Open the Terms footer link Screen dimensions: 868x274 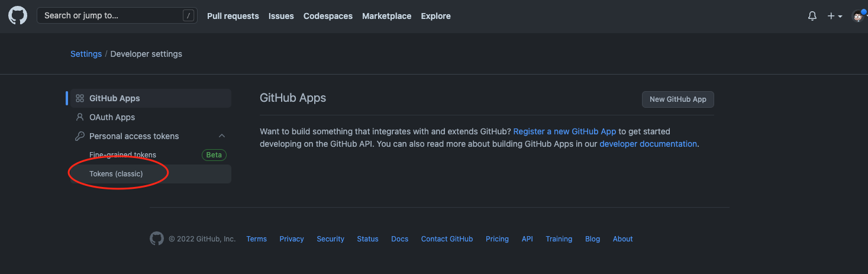(257, 239)
